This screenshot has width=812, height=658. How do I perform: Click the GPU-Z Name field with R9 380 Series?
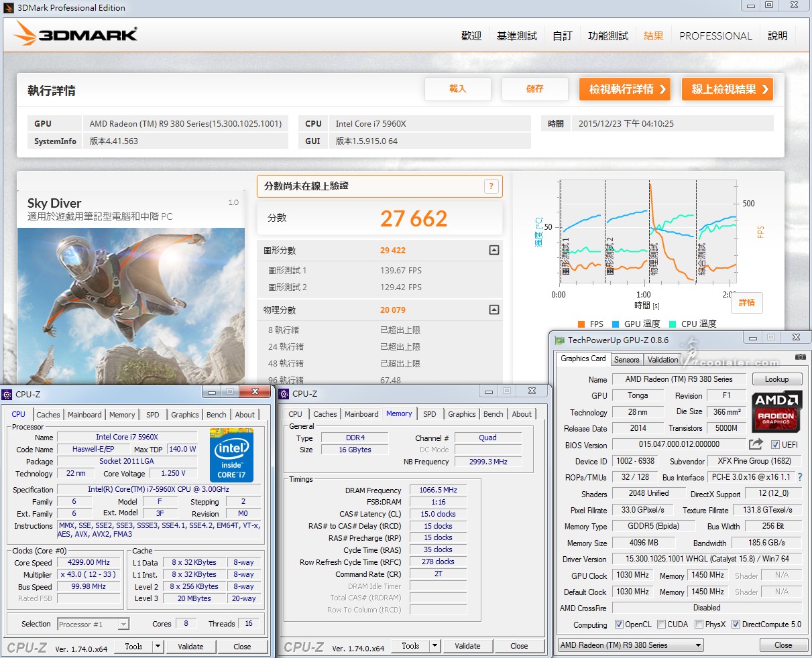tap(679, 379)
